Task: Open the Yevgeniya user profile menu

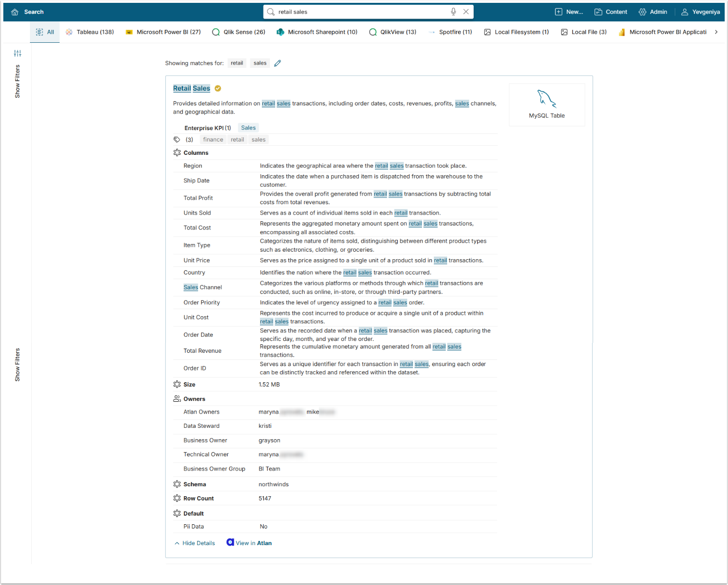Action: tap(700, 12)
